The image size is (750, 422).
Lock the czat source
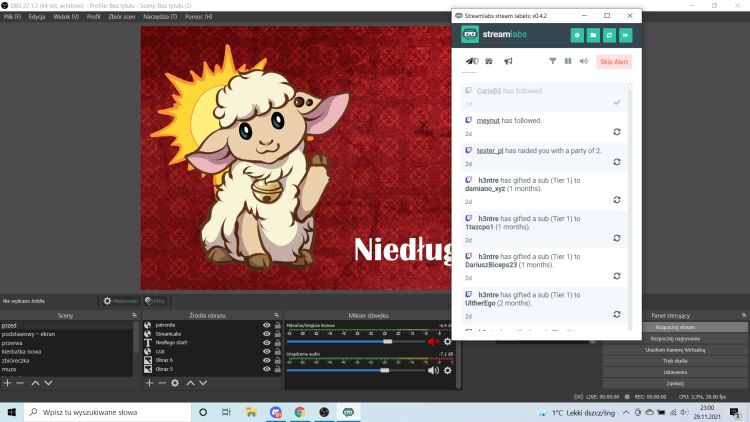276,351
